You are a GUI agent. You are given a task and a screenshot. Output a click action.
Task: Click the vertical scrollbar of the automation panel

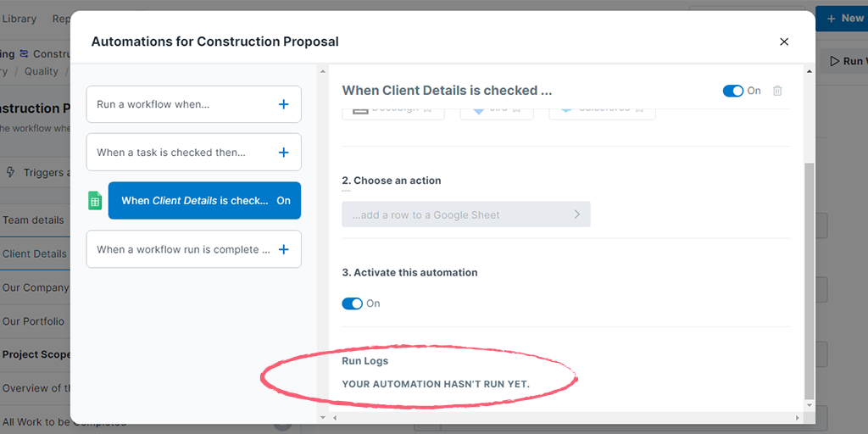[x=810, y=281]
